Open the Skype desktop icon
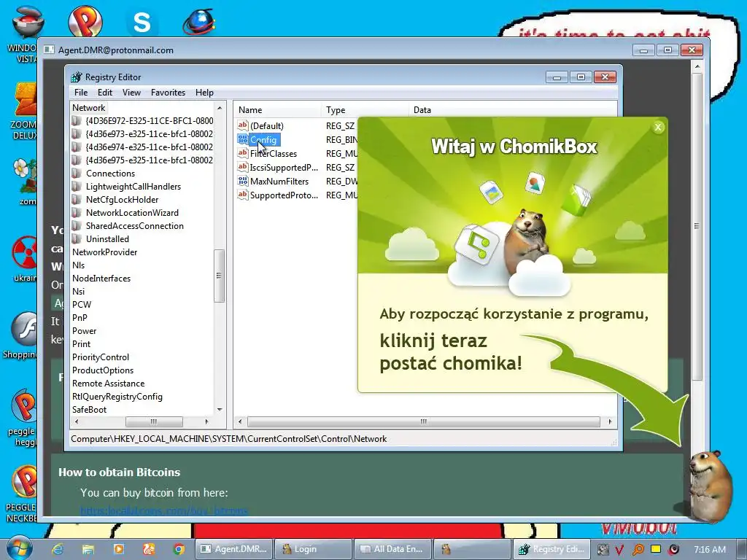Viewport: 747px width, 560px height. point(142,23)
